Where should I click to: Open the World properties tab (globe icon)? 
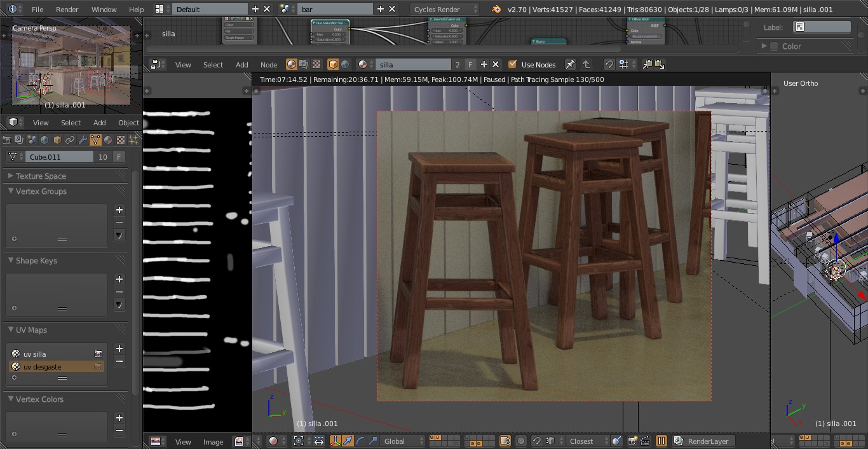pos(44,140)
